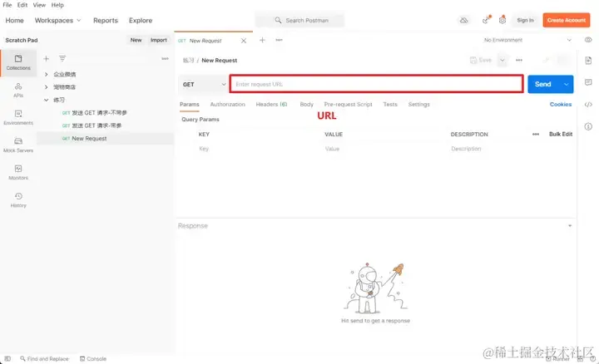Switch to the Pre-request Script tab
The image size is (599, 364).
pyautogui.click(x=348, y=104)
